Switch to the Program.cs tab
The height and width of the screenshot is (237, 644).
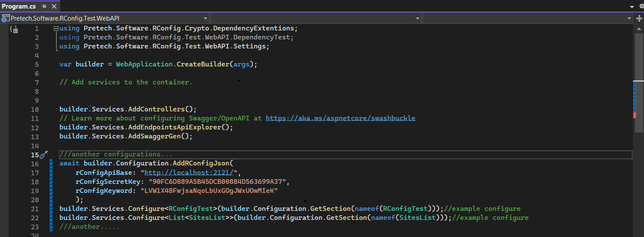click(x=19, y=6)
